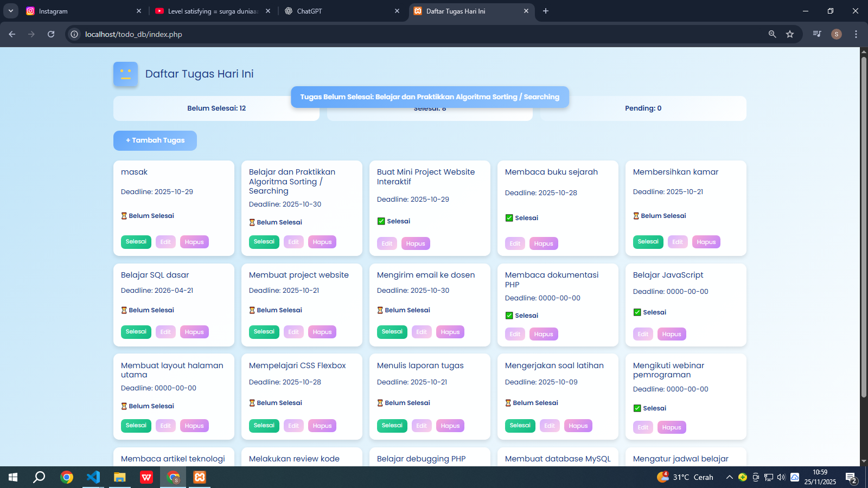
Task: Launch XAMPP from the taskbar
Action: click(200, 477)
